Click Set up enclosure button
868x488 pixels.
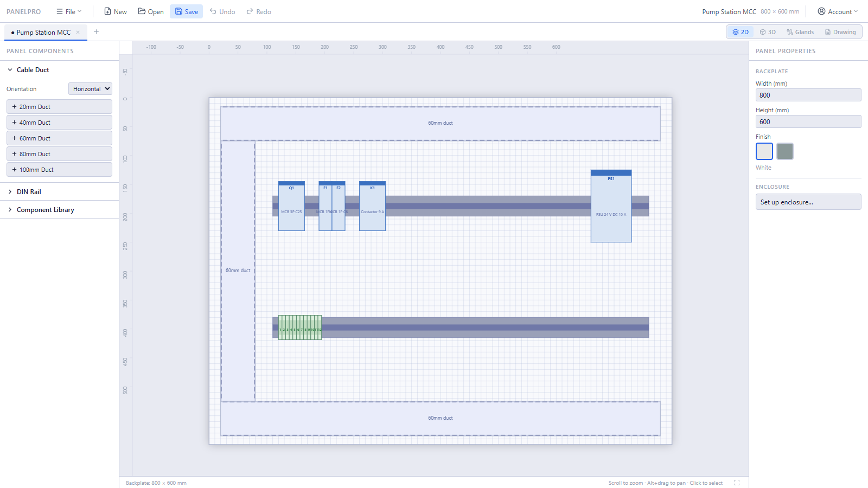[x=808, y=202]
